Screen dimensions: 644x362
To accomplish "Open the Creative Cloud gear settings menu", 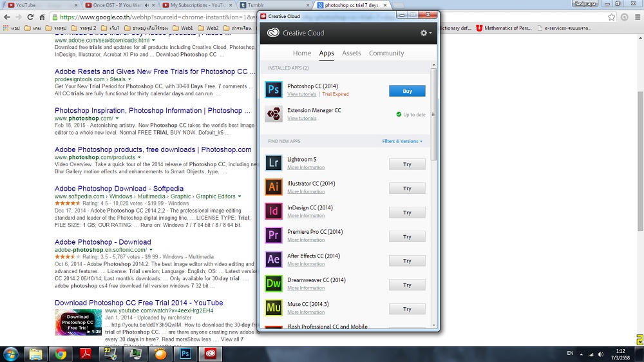I will pos(426,33).
